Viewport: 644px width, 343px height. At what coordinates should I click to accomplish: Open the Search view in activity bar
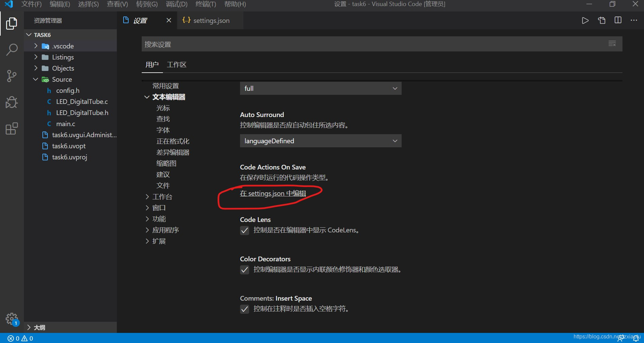[x=12, y=49]
